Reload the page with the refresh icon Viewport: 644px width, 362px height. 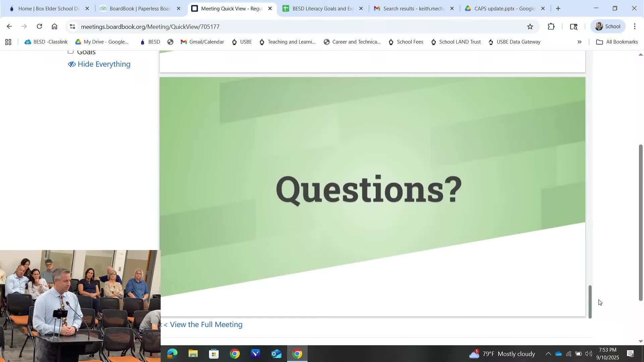pos(40,26)
